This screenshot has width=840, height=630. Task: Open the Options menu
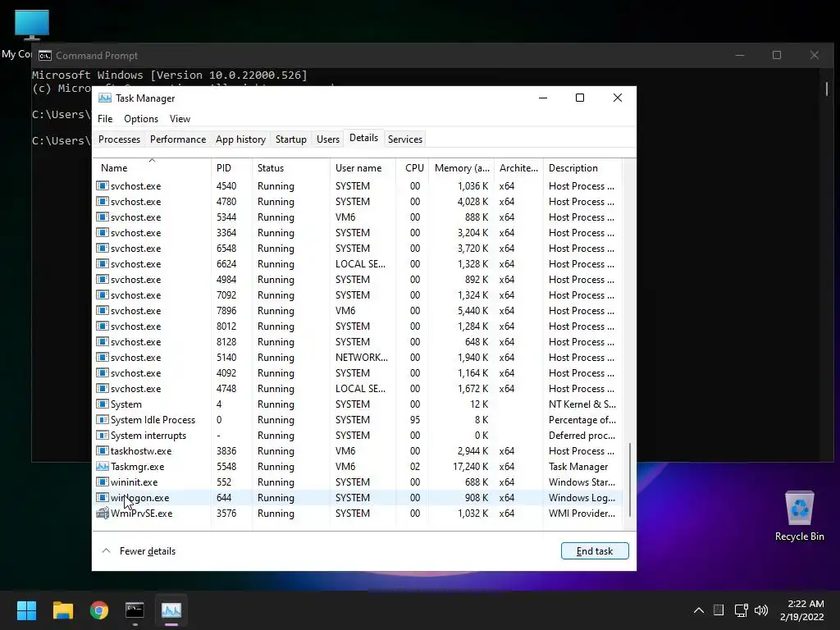pos(141,119)
